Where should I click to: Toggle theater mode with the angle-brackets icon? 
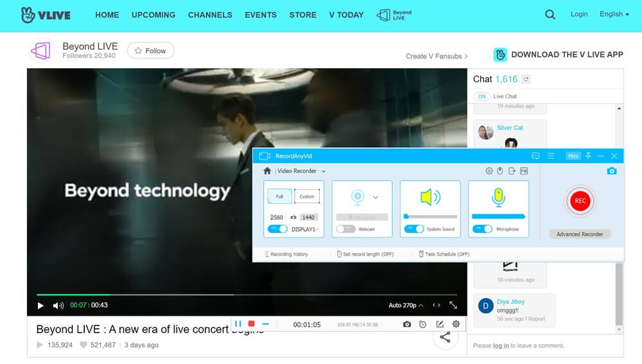[437, 305]
